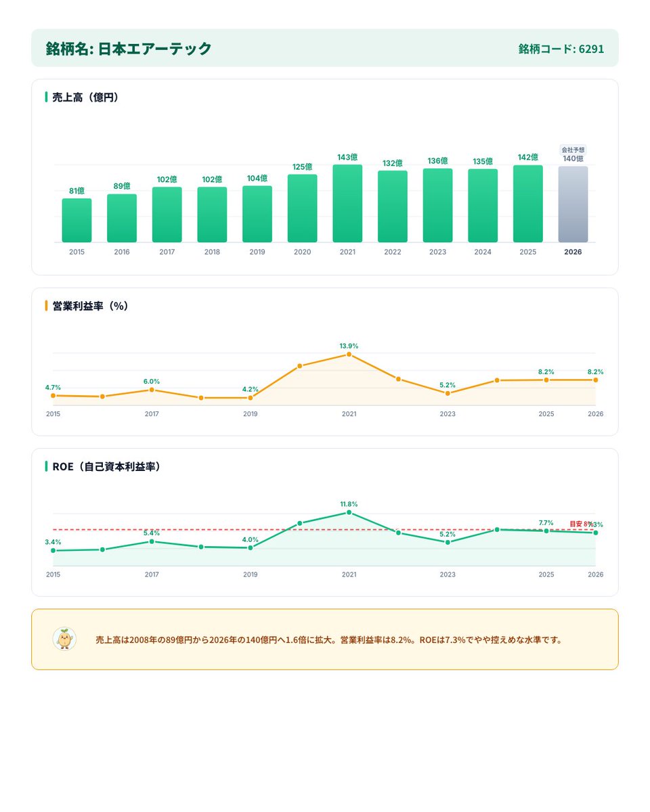Viewport: 650px width, 812px height.
Task: Click the 4.2% operating margin data label
Action: [251, 389]
